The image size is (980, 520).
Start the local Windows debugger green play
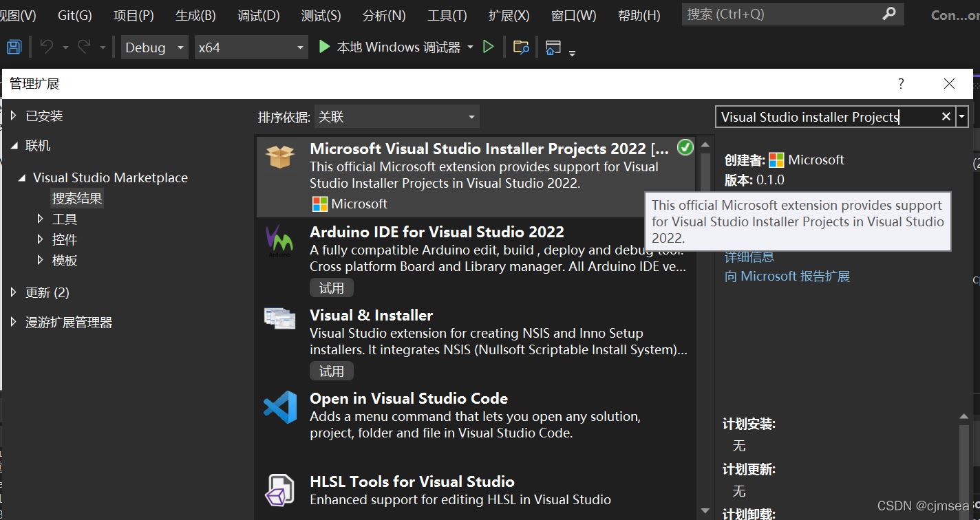coord(324,47)
